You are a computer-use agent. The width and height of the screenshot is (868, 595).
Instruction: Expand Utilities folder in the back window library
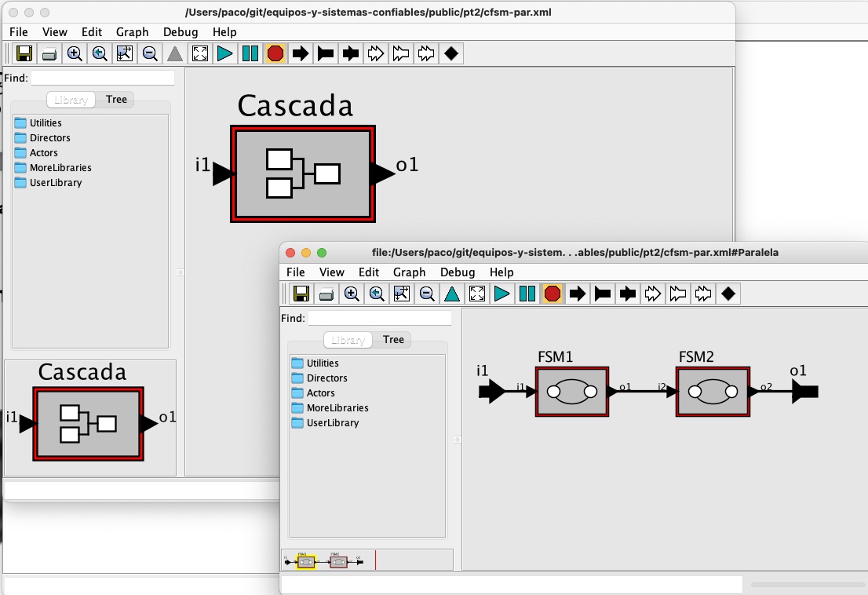38,123
